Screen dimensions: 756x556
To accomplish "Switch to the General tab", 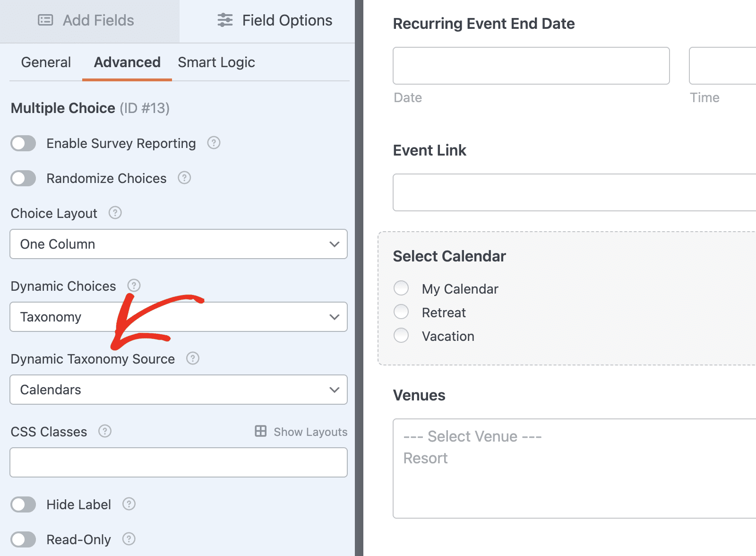I will (46, 62).
